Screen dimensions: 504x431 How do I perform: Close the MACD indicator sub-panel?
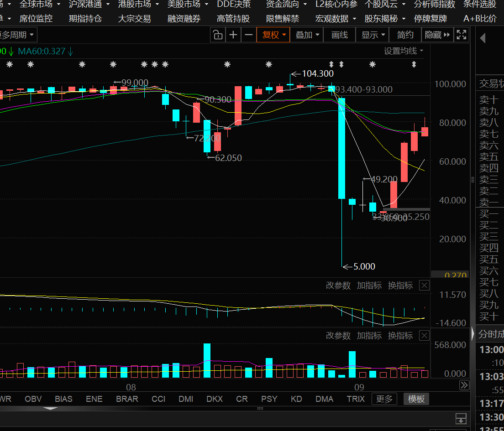424,286
